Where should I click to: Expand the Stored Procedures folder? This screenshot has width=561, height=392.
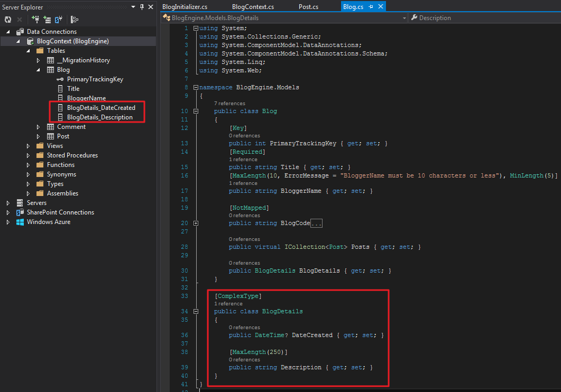tap(28, 155)
